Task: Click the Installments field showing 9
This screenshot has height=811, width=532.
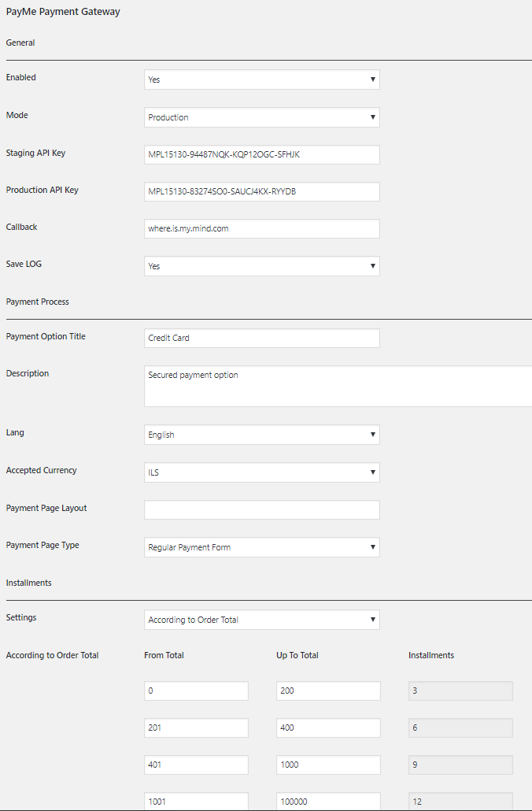Action: pos(460,765)
